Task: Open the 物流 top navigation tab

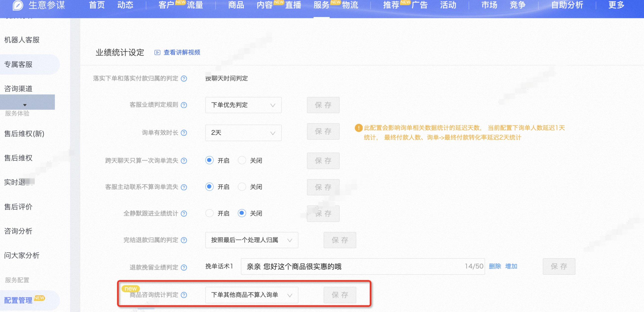Action: pos(350,5)
